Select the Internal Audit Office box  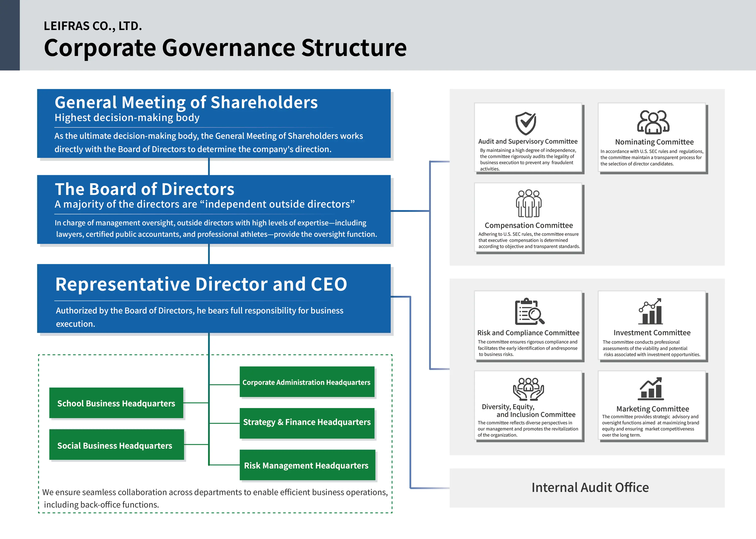coord(587,487)
